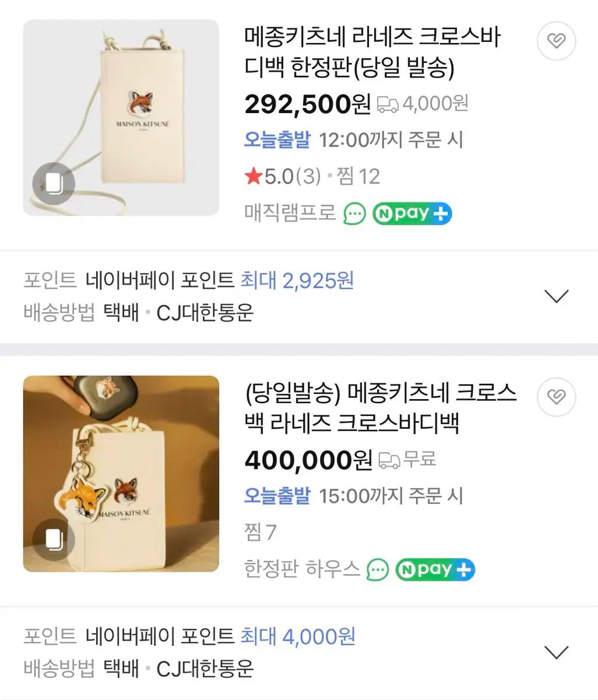Click delivery truck icon beside 4,000원
Screen dimensions: 598x700
click(388, 104)
